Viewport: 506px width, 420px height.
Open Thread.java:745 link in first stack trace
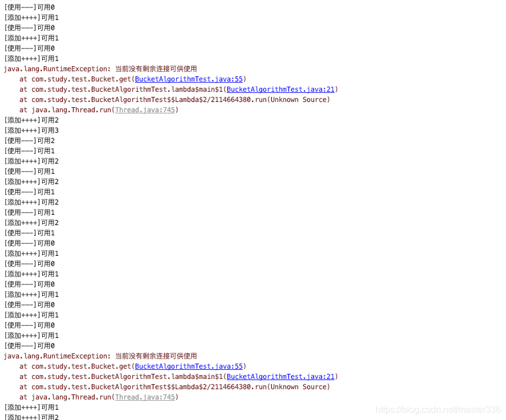coord(145,110)
